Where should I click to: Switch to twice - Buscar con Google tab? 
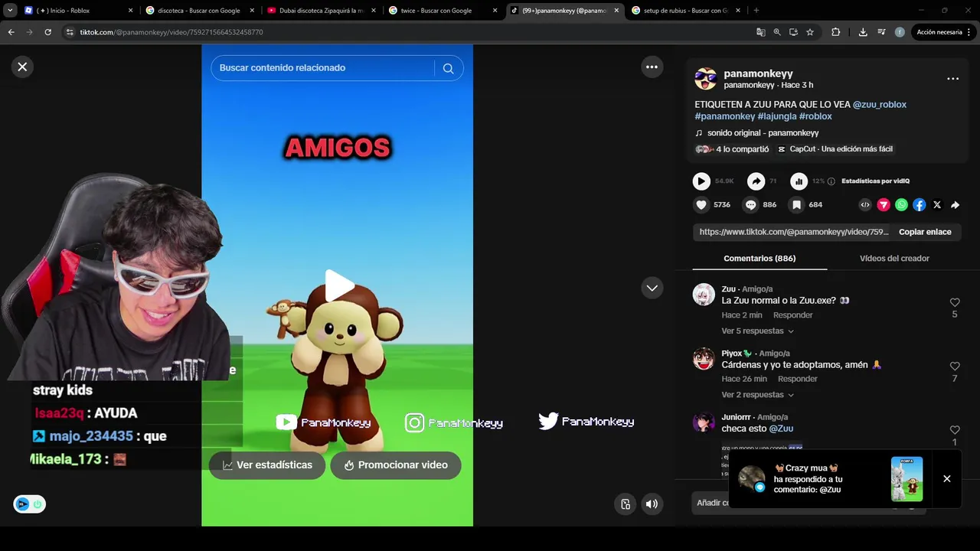coord(443,11)
